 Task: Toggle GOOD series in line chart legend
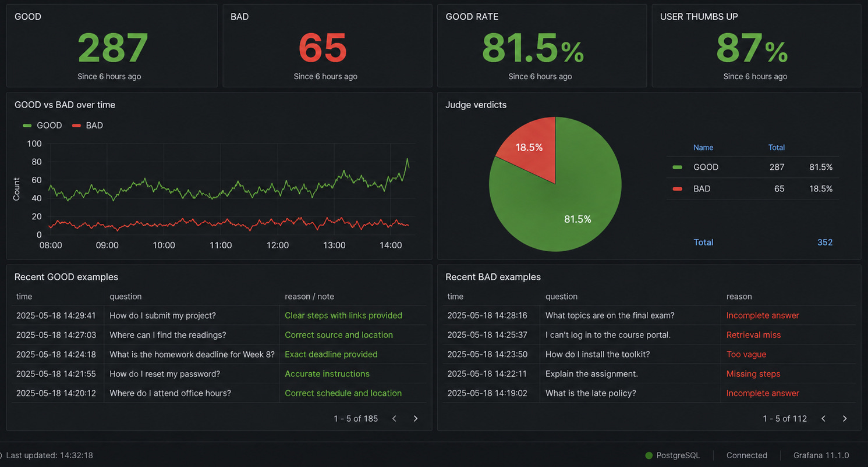pos(42,125)
